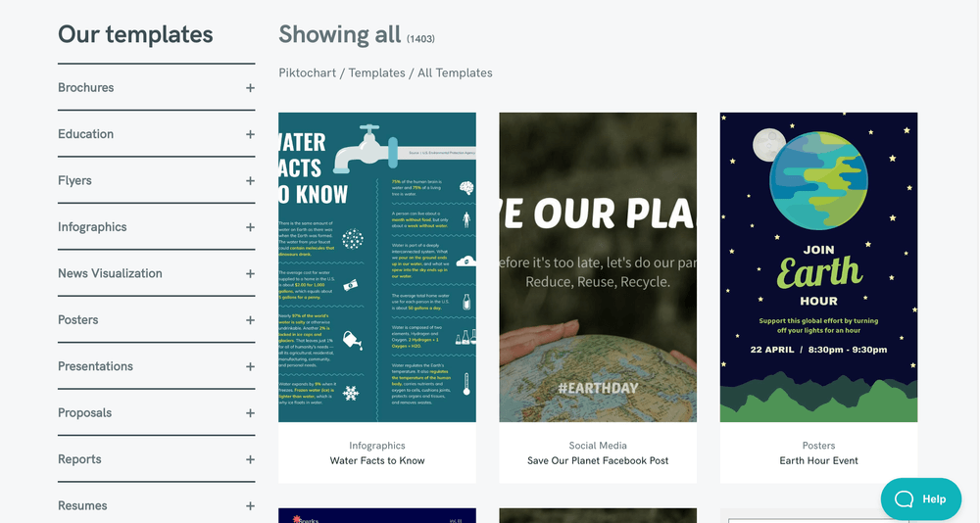Expand the Brochures category plus icon
This screenshot has width=980, height=523.
coord(250,88)
